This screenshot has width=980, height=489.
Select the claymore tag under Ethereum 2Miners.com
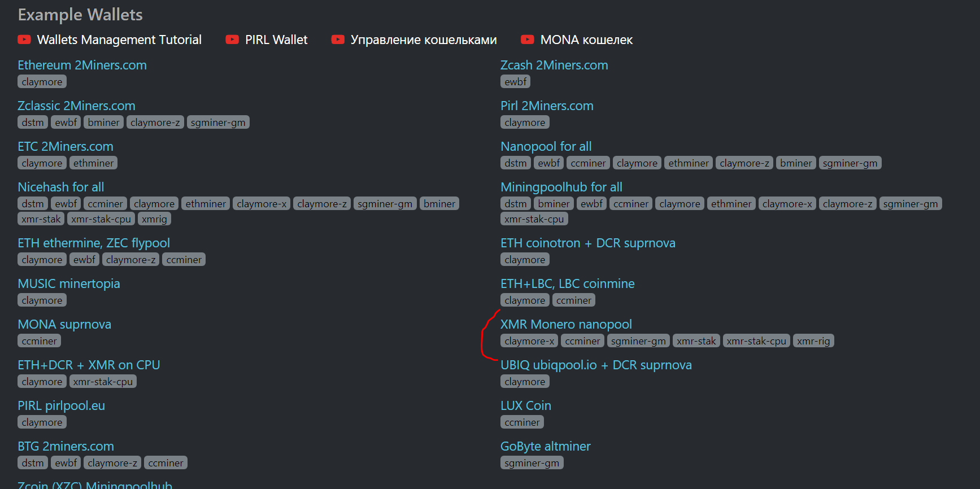pyautogui.click(x=42, y=81)
